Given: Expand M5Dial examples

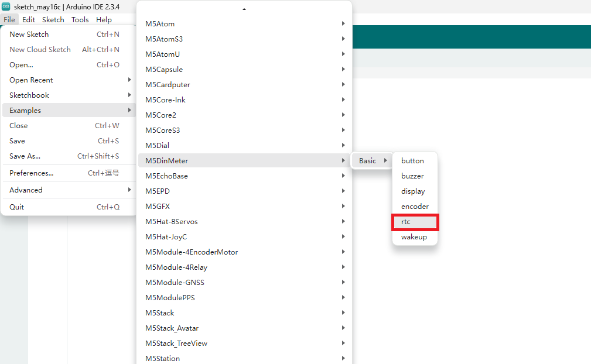Looking at the screenshot, I should pyautogui.click(x=244, y=145).
